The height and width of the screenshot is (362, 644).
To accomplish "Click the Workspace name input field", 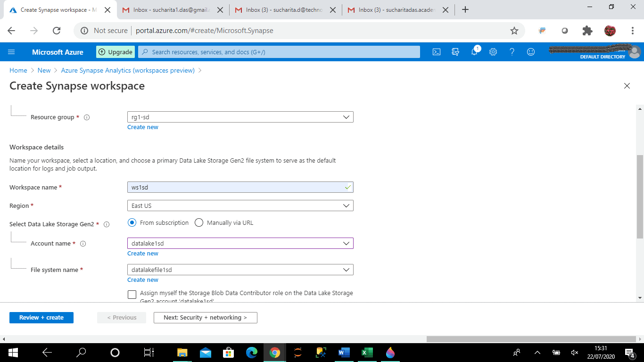I will click(236, 187).
